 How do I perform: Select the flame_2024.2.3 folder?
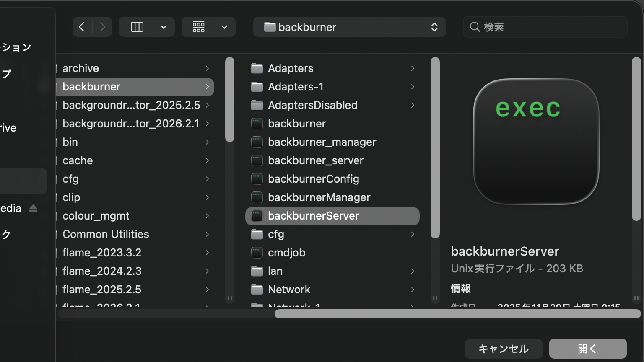102,271
